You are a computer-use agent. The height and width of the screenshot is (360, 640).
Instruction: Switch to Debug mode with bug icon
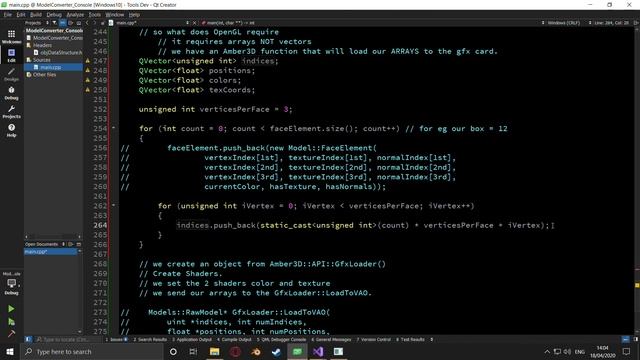point(11,93)
